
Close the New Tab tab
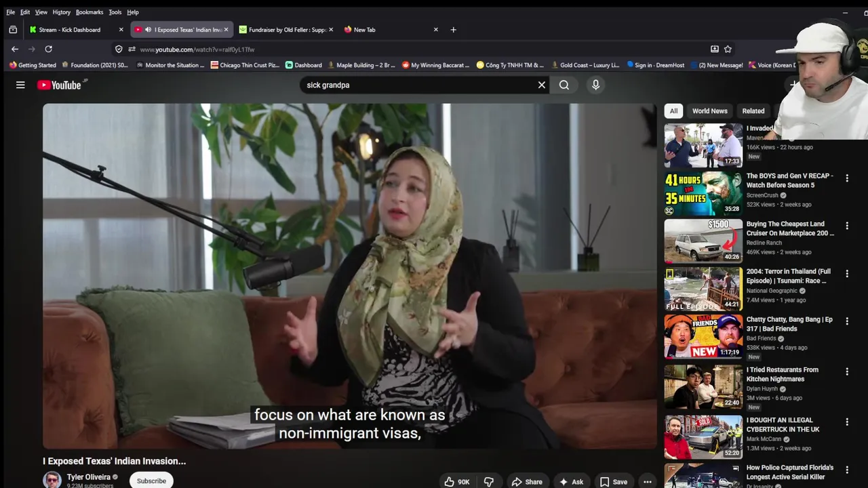(x=435, y=30)
